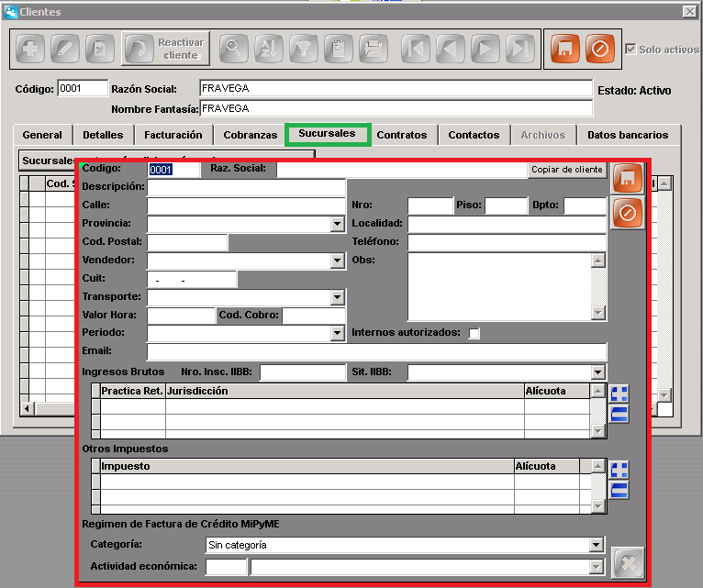
Task: Click the A-Z sort toolbar icon
Action: point(269,49)
